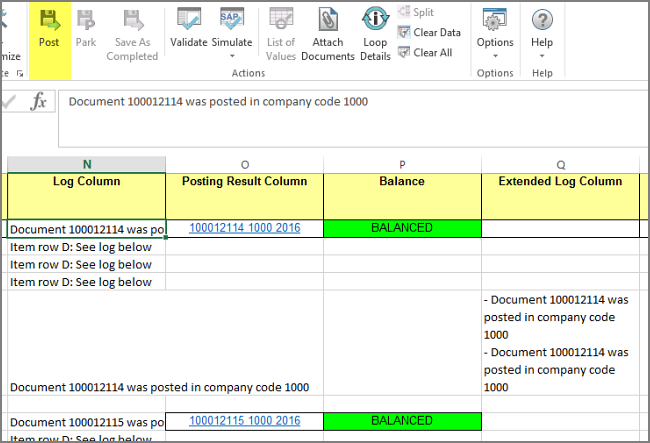Click the fx insert function icon

pos(38,101)
